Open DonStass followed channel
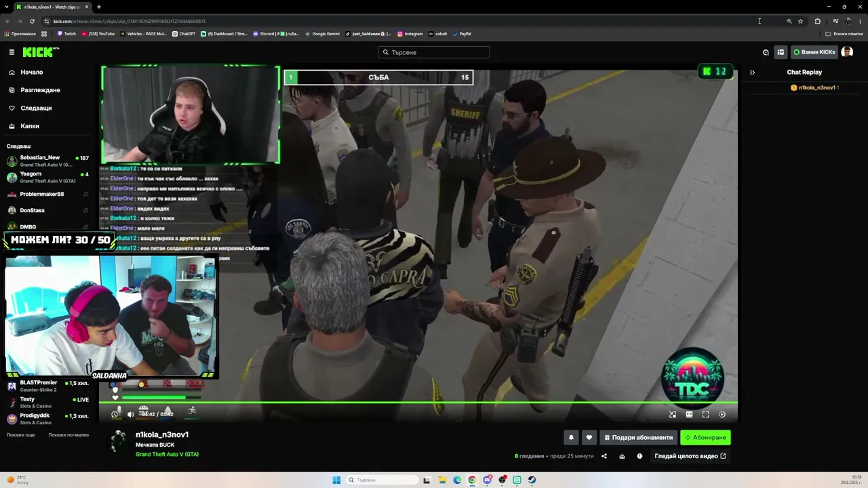Image resolution: width=868 pixels, height=488 pixels. [x=47, y=210]
